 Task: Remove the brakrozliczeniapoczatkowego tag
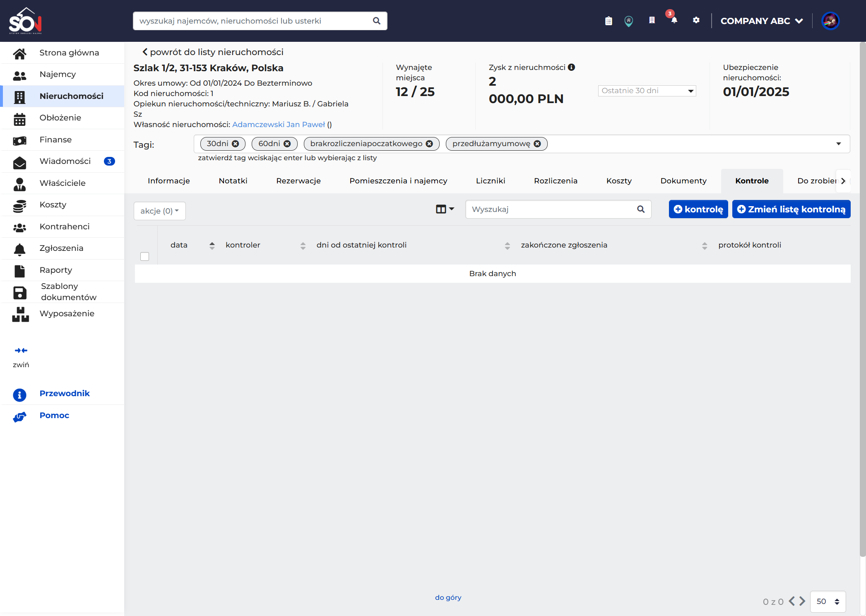point(429,144)
